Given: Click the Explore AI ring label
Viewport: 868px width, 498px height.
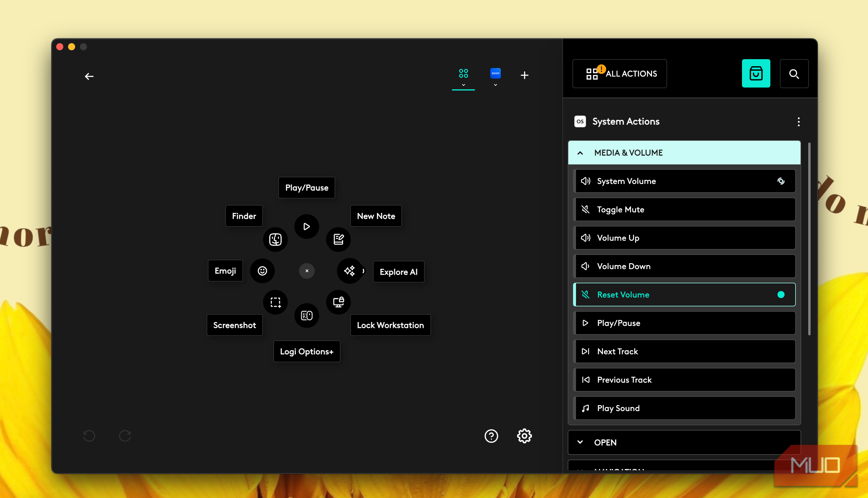Looking at the screenshot, I should (x=398, y=271).
